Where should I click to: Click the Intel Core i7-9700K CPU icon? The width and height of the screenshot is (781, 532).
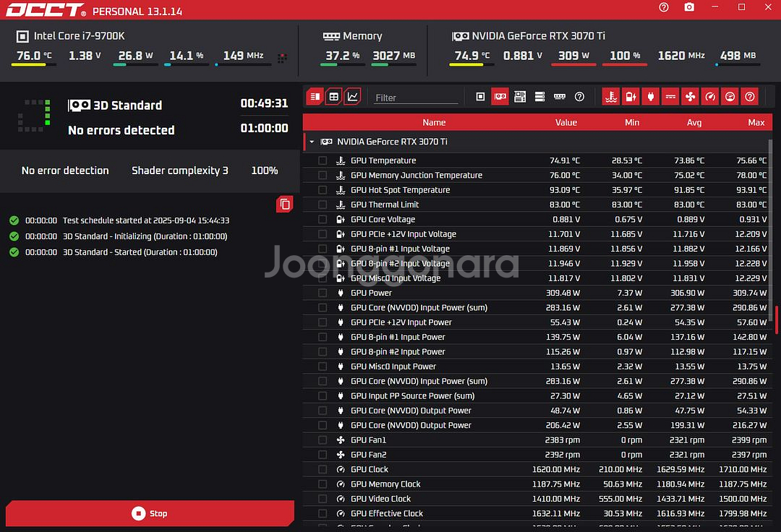(x=22, y=36)
